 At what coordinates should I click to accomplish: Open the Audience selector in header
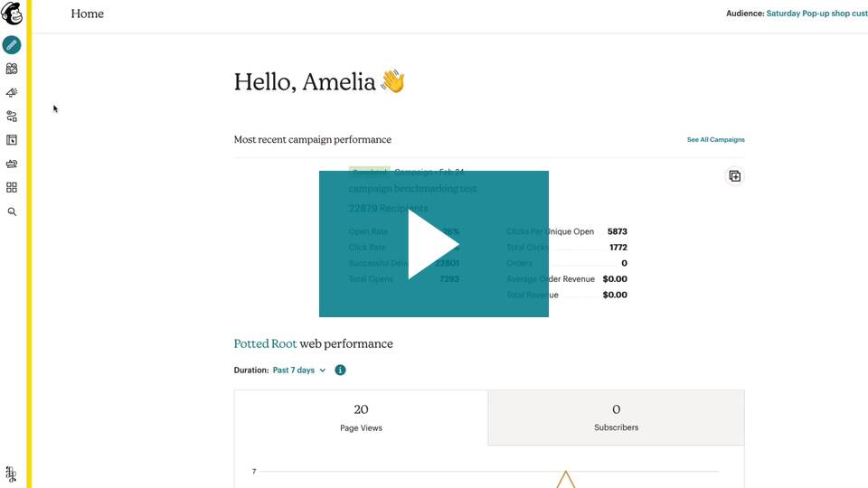816,14
